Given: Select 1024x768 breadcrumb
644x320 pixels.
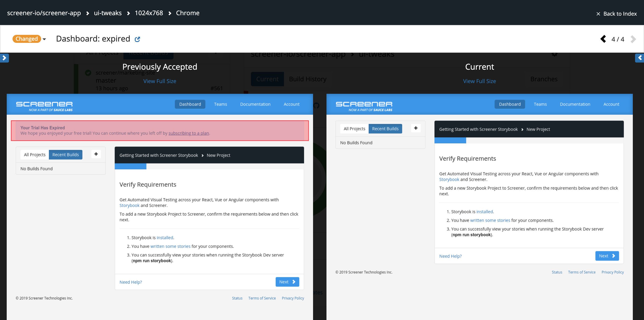Looking at the screenshot, I should [149, 13].
